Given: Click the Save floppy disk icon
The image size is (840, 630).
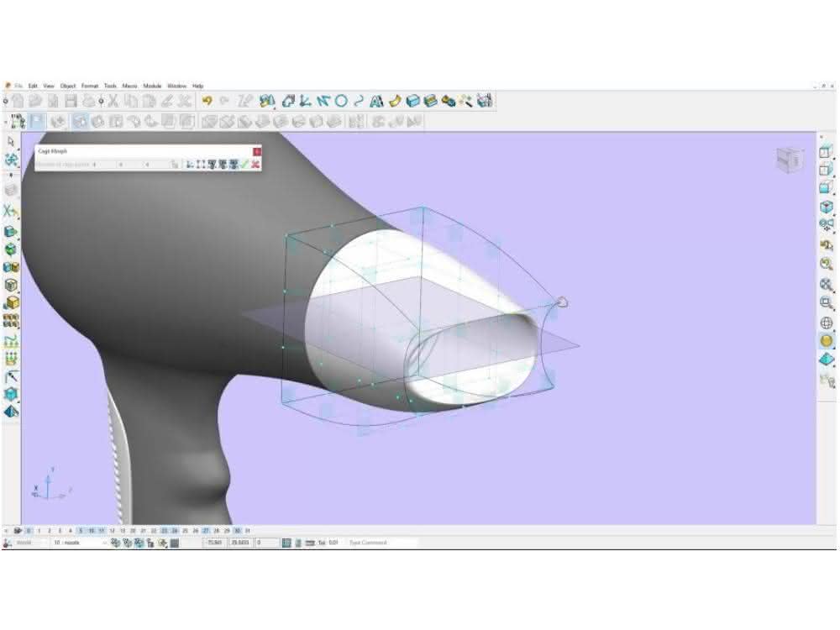Looking at the screenshot, I should click(71, 101).
